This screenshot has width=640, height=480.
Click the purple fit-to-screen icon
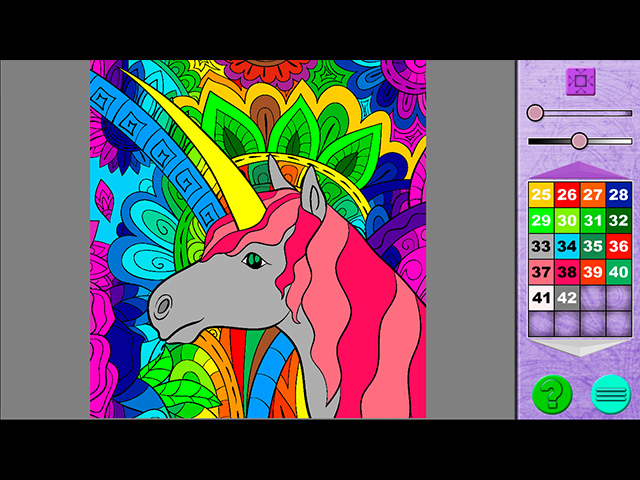579,81
